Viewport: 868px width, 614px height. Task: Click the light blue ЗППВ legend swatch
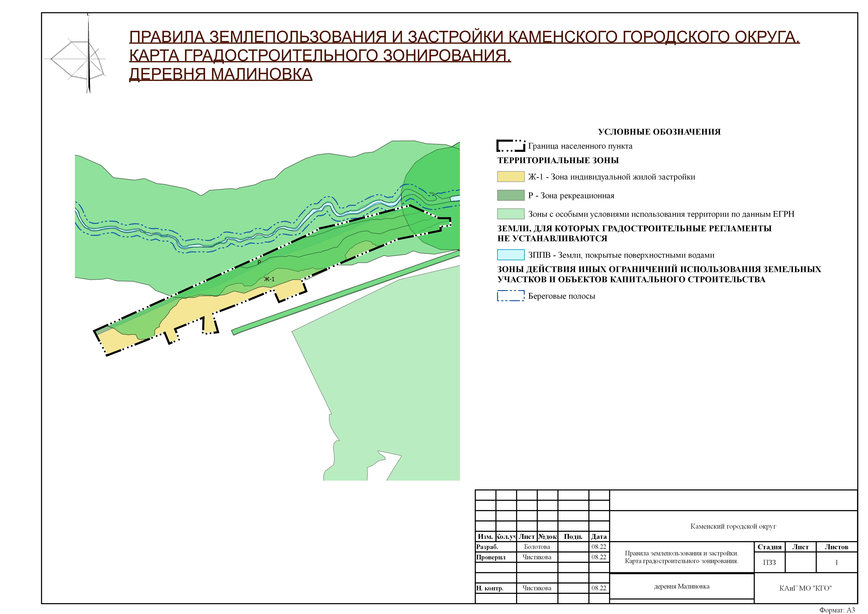(x=511, y=255)
